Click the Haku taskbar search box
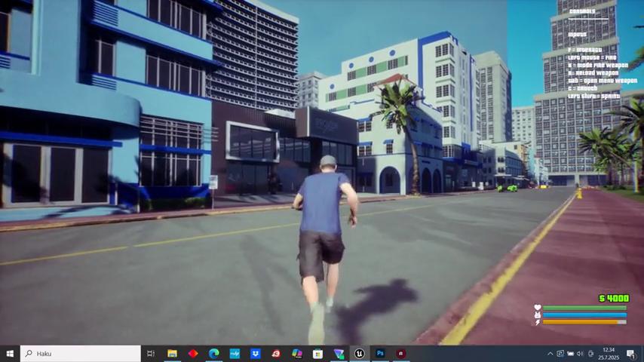This screenshot has height=362, width=644. click(81, 354)
